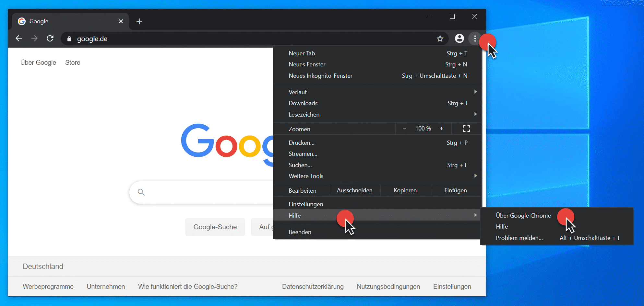Click the three-dot Chrome menu button
The image size is (644, 306).
475,39
